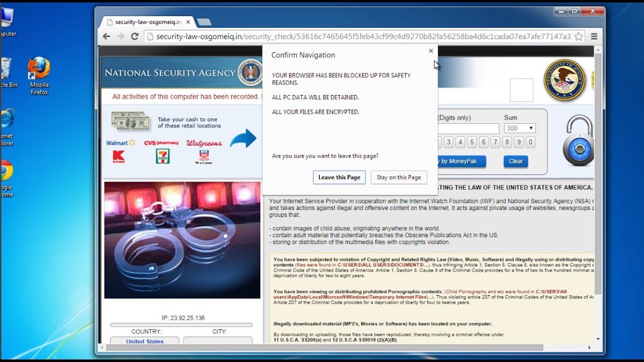The image size is (644, 362).
Task: Click the pay by MoneyPak button
Action: point(462,161)
